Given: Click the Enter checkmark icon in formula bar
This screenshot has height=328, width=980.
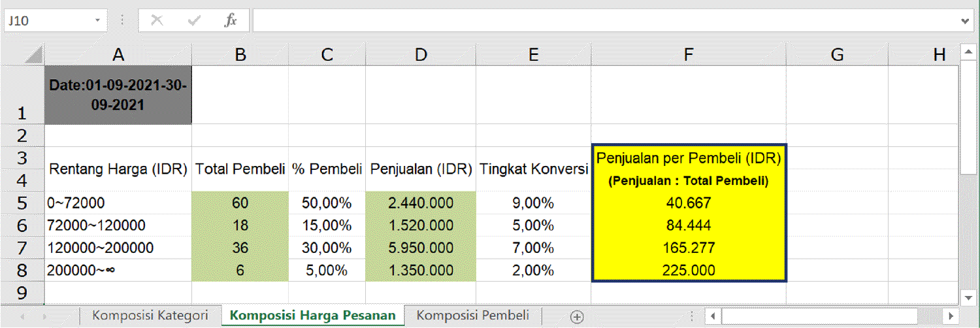Looking at the screenshot, I should 193,20.
